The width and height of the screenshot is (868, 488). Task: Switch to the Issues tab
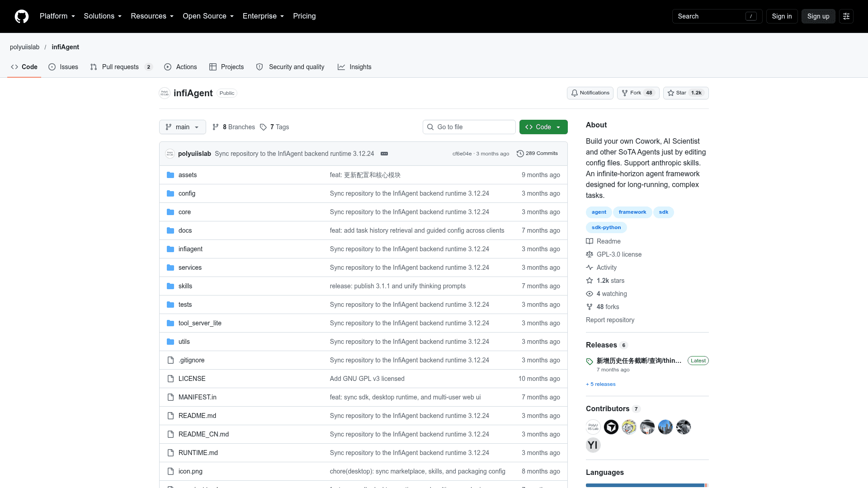pyautogui.click(x=63, y=67)
